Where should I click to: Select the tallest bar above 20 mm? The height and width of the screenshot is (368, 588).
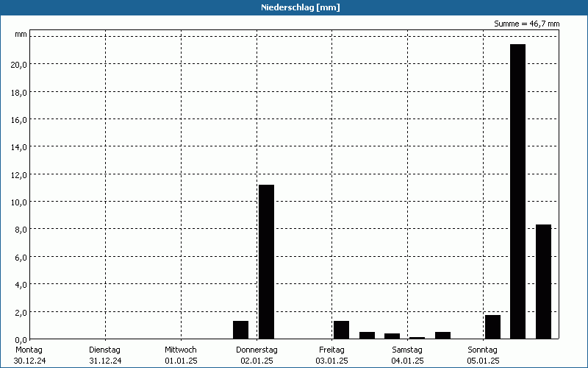[x=518, y=191]
